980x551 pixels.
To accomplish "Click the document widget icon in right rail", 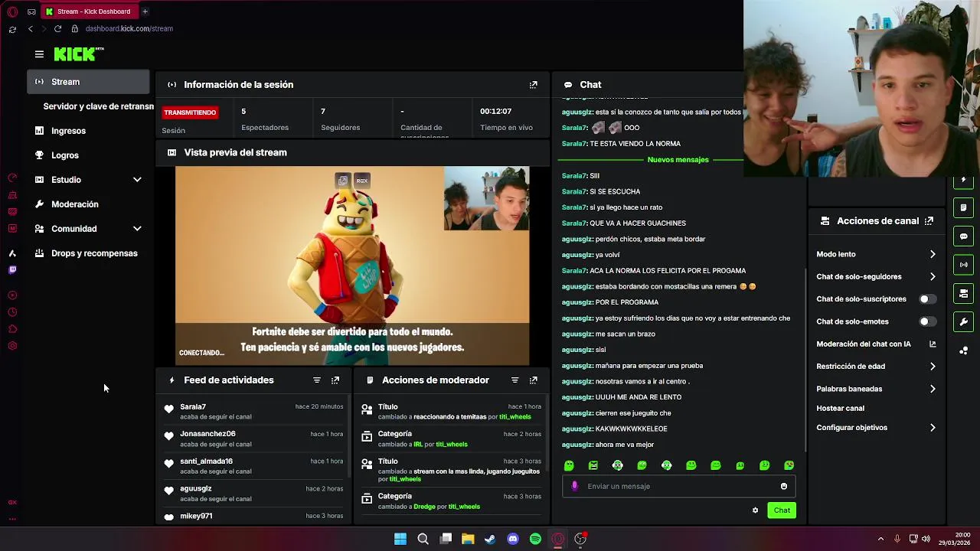I will click(x=963, y=207).
